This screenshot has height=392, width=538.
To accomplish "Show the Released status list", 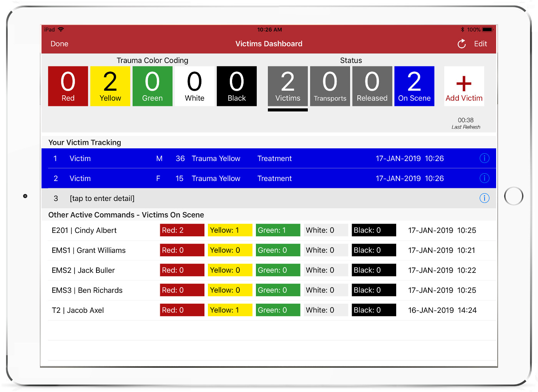I will click(x=372, y=86).
